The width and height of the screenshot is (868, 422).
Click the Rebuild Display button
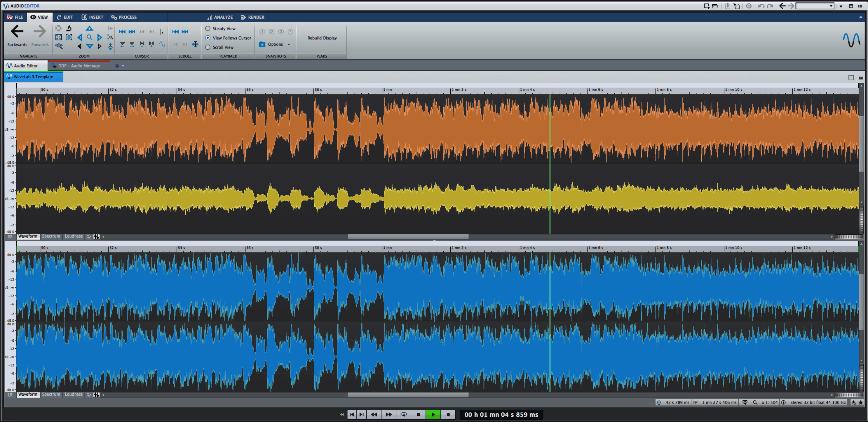click(322, 38)
